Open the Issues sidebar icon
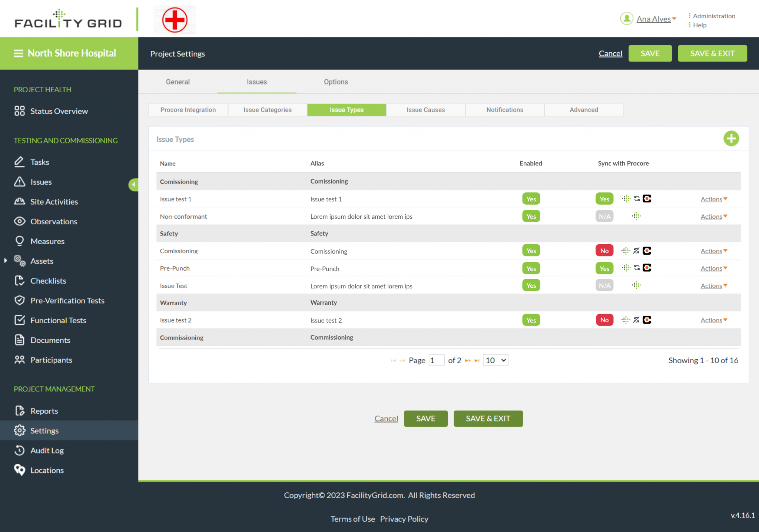Screen dimensions: 759x532 20,182
